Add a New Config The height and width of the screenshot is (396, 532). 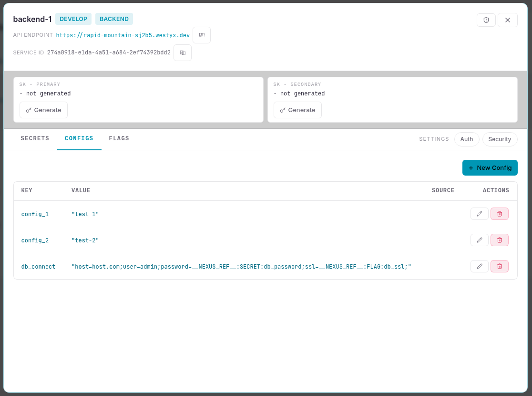point(490,168)
